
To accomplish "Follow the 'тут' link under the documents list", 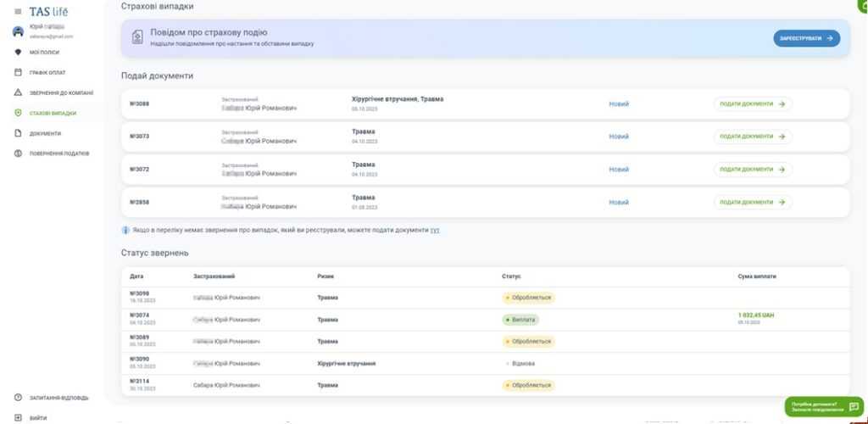I will 434,230.
